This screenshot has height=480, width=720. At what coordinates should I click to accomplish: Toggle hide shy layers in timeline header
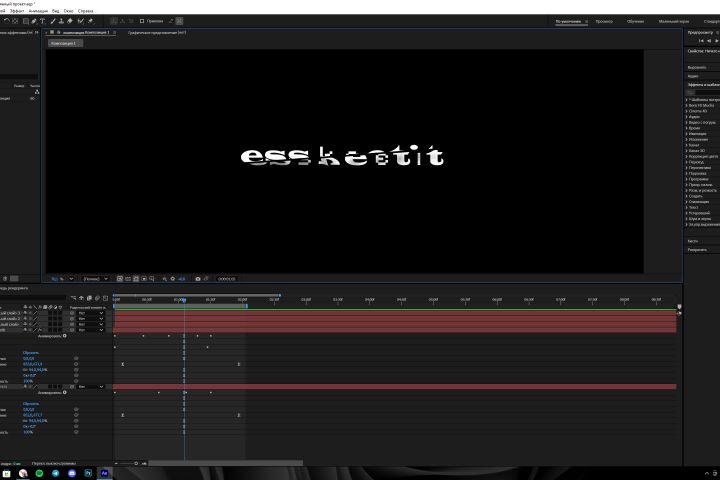coord(81,298)
